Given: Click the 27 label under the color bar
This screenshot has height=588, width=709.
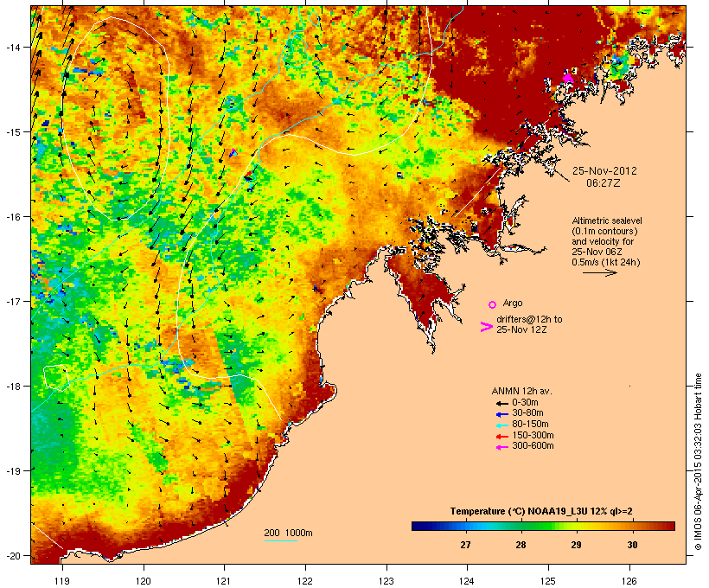Looking at the screenshot, I should tap(466, 545).
